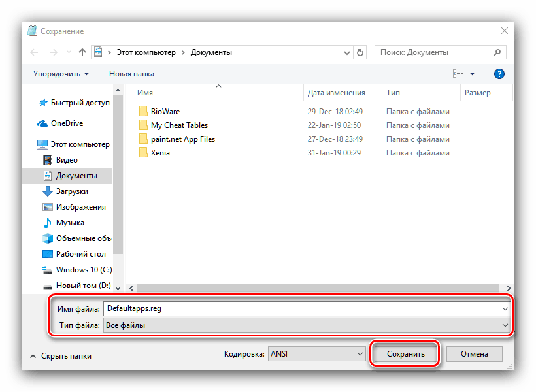The height and width of the screenshot is (392, 536).
Task: Create a new folder with Новая папка
Action: coord(131,74)
